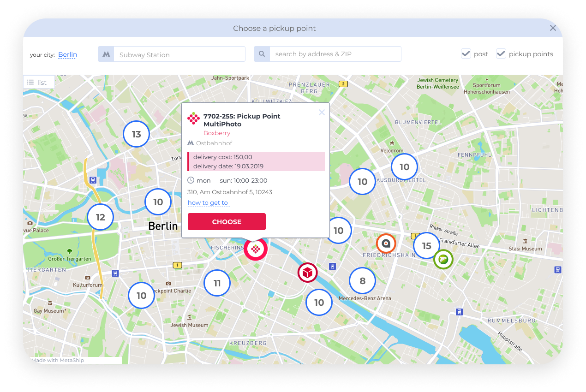
Task: Open cluster marker numbered 12
Action: [x=101, y=217]
